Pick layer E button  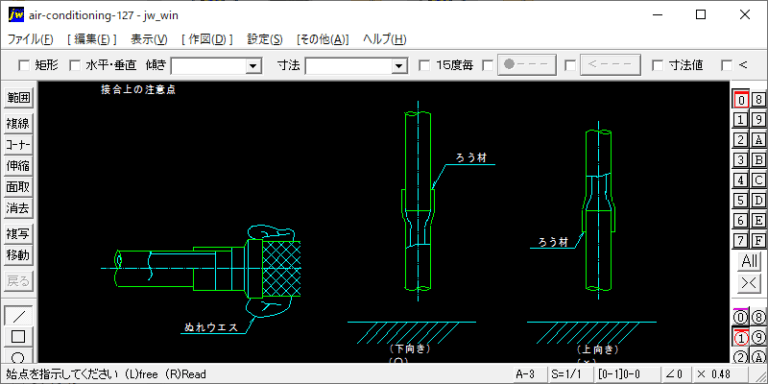(x=758, y=220)
